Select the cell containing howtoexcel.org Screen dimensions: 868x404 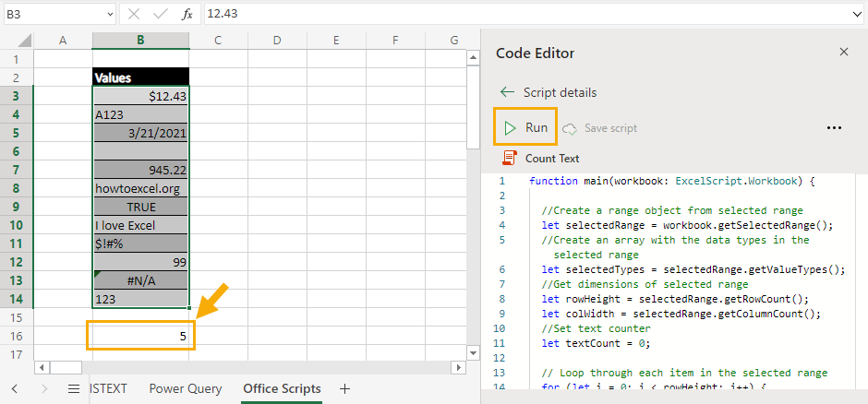pyautogui.click(x=140, y=188)
